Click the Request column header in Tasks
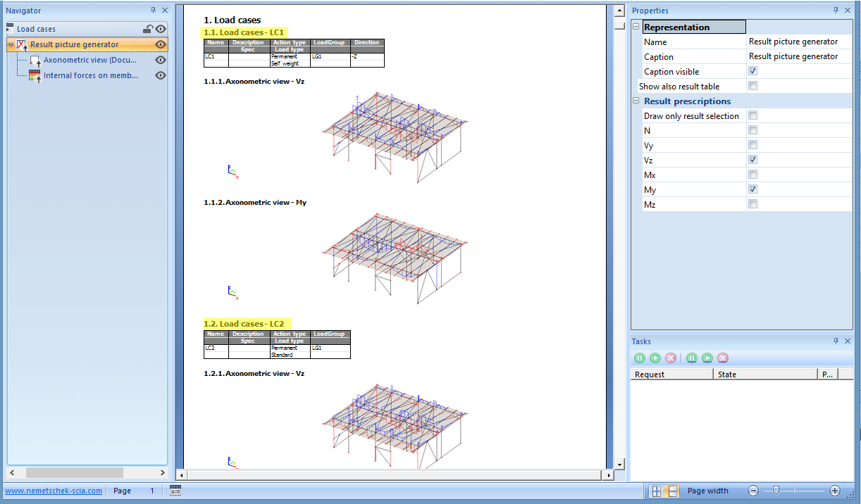Screen dimensions: 861x504 (671, 374)
